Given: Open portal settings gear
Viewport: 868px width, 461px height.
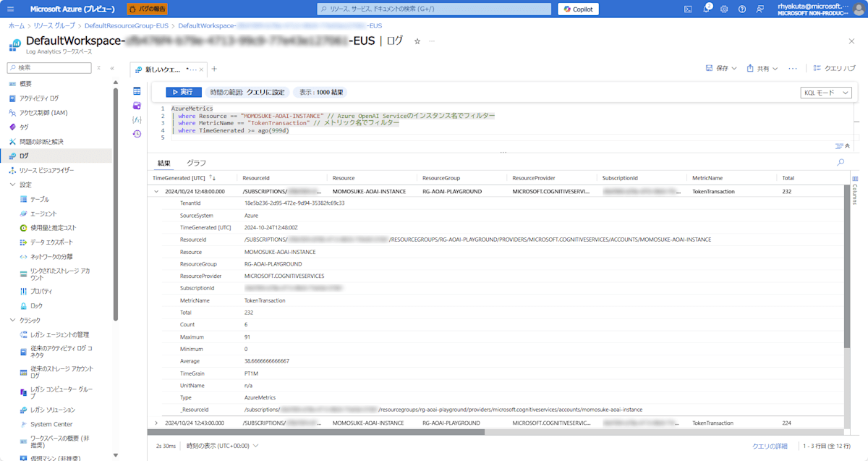Looking at the screenshot, I should 725,9.
